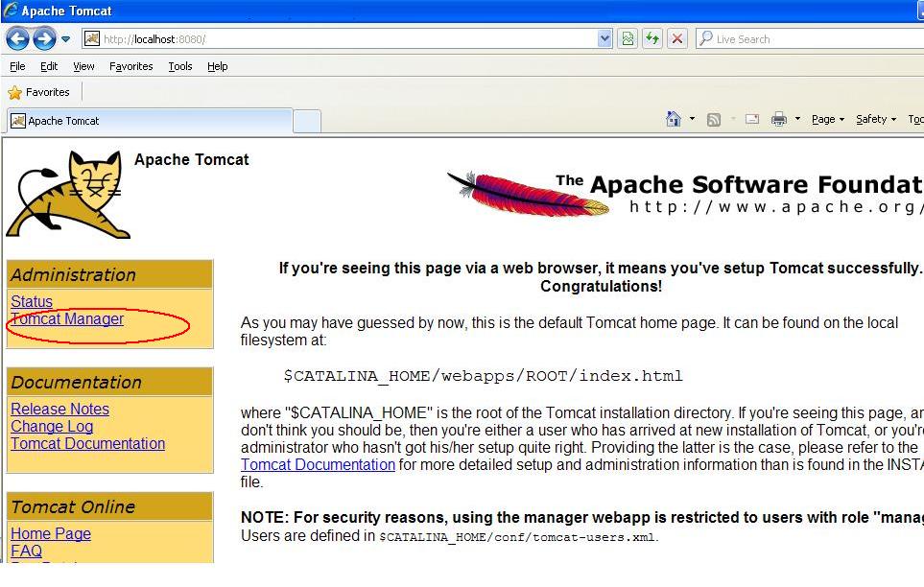Screen dimensions: 924x587
Task: Go forward with the browser Forward arrow
Action: [x=44, y=39]
